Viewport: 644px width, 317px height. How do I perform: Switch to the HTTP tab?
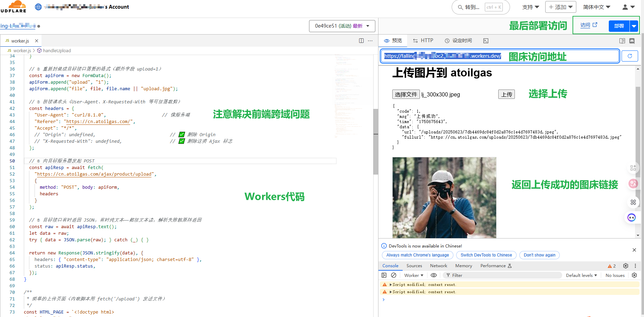423,41
